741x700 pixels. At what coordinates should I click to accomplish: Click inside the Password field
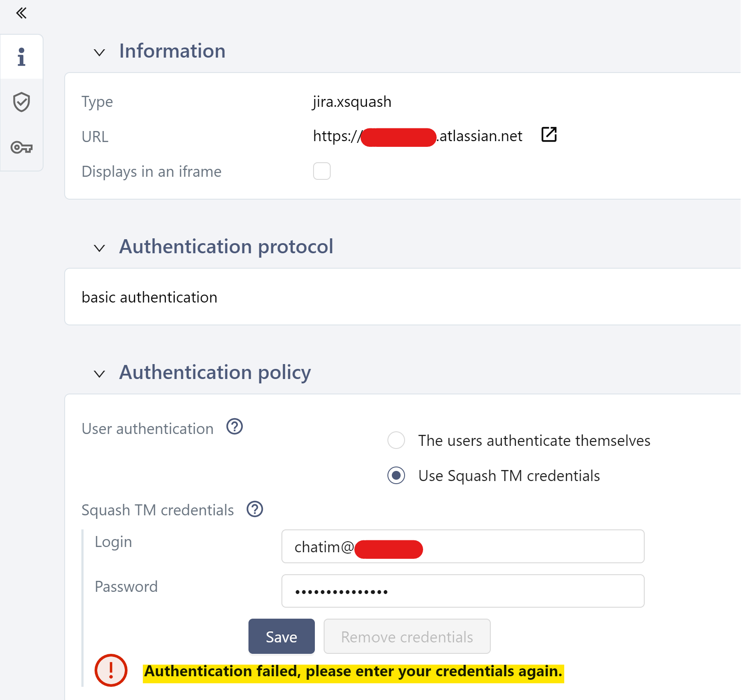(x=462, y=591)
